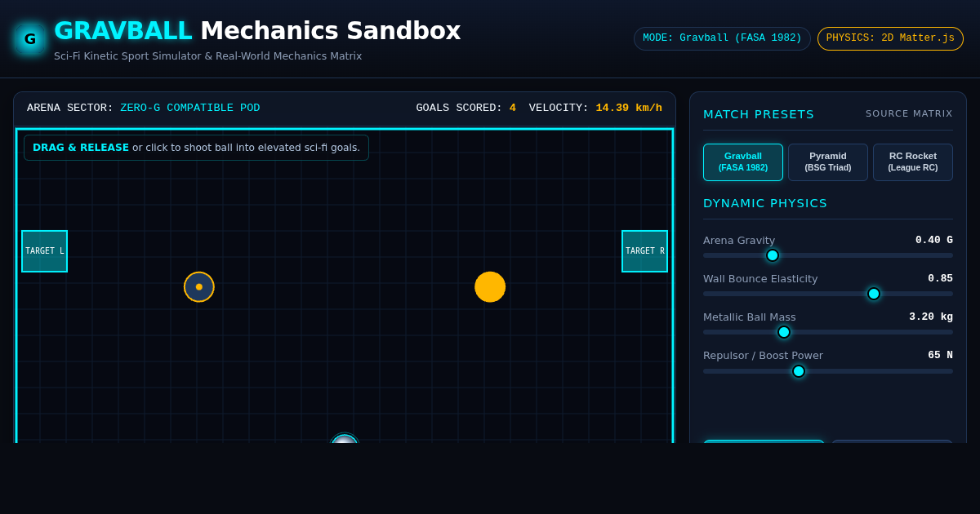Adjust the Repulsor / Boost Power slider handle
Image resolution: width=980 pixels, height=514 pixels.
[x=799, y=371]
